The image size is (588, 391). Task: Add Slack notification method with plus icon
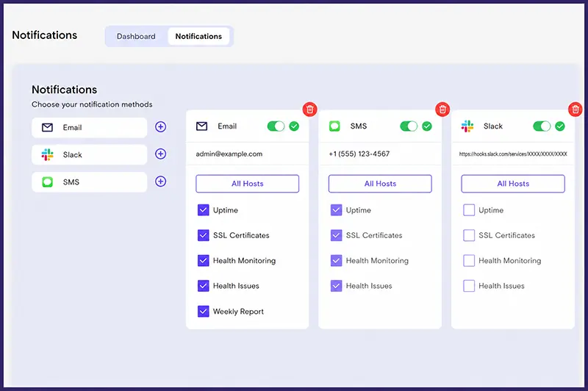coord(160,154)
